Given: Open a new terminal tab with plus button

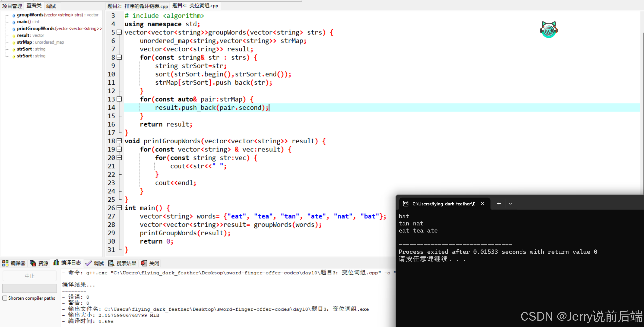Looking at the screenshot, I should pyautogui.click(x=499, y=204).
